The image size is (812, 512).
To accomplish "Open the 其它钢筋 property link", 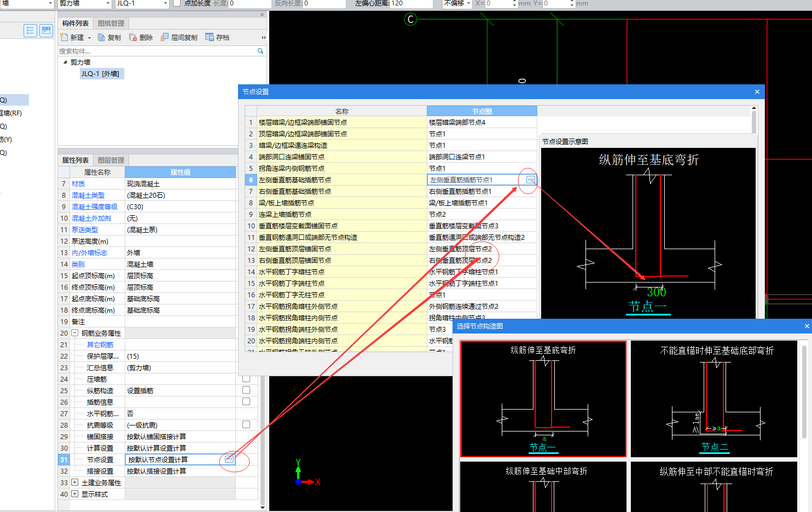I will click(100, 344).
